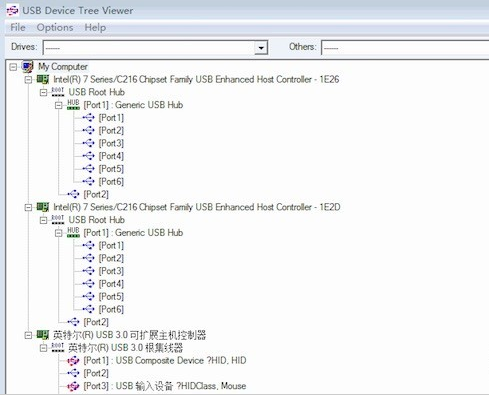Image resolution: width=489 pixels, height=396 pixels.
Task: Click the HUB icon under 1E26 controller
Action: tap(73, 105)
